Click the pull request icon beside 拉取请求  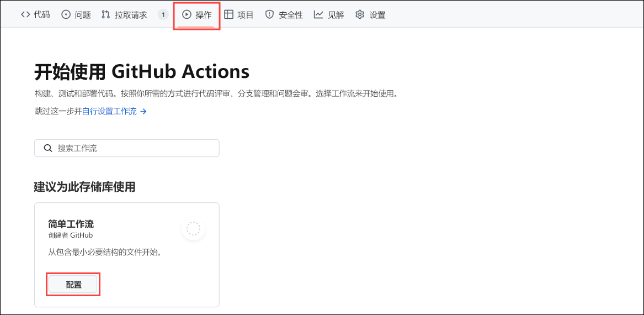(x=105, y=15)
